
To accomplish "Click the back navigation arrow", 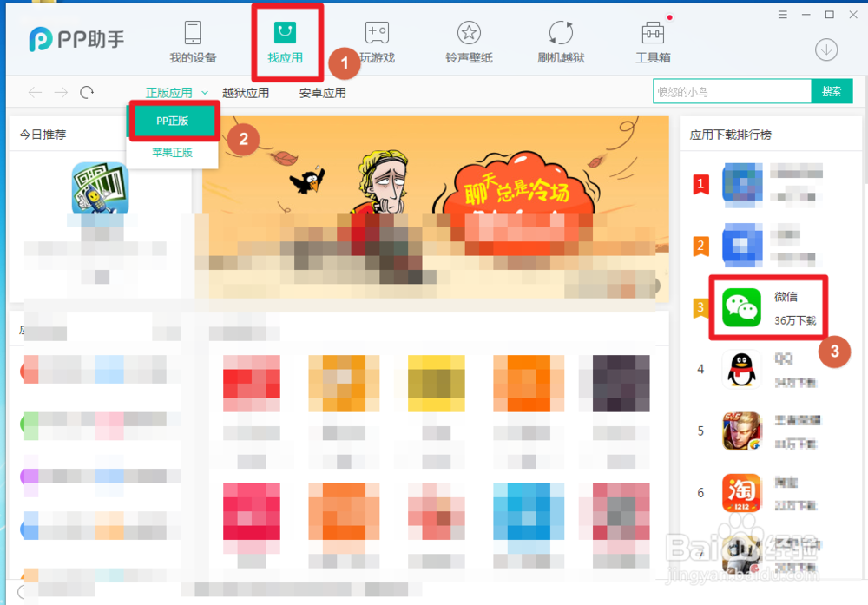I will (35, 92).
